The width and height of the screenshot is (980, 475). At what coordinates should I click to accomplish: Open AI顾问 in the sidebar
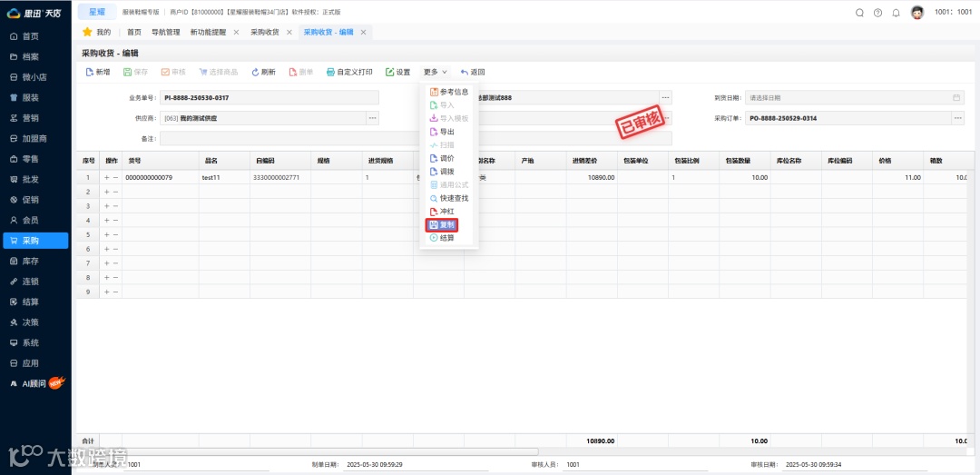(x=35, y=383)
